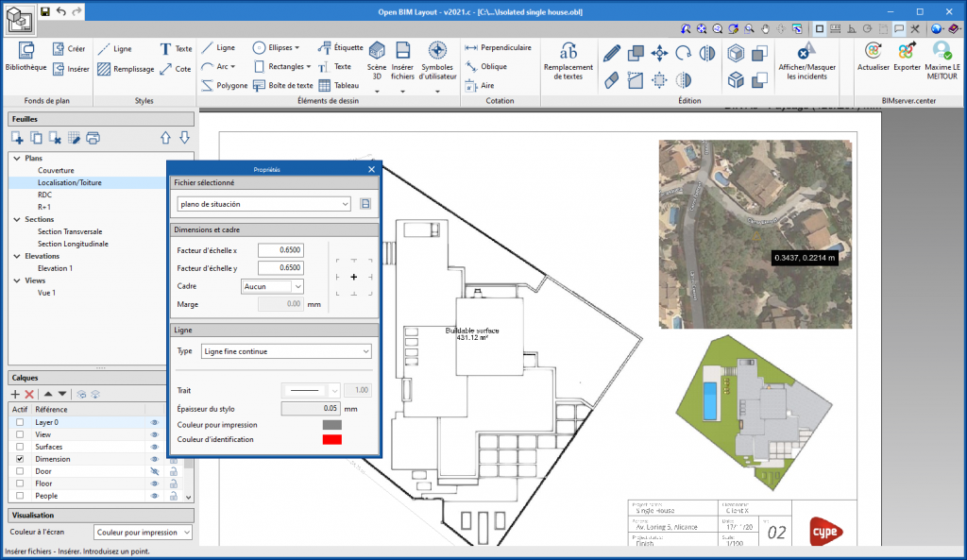Image resolution: width=967 pixels, height=560 pixels.
Task: Select the Remplacement de textes tool
Action: point(568,59)
